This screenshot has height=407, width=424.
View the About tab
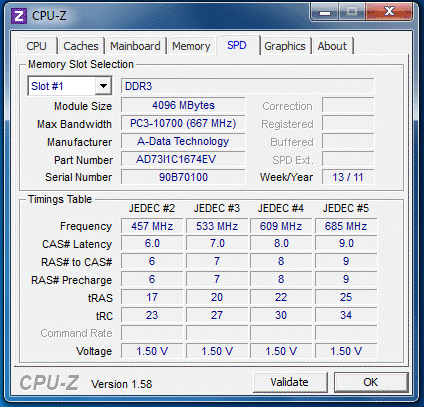point(332,46)
